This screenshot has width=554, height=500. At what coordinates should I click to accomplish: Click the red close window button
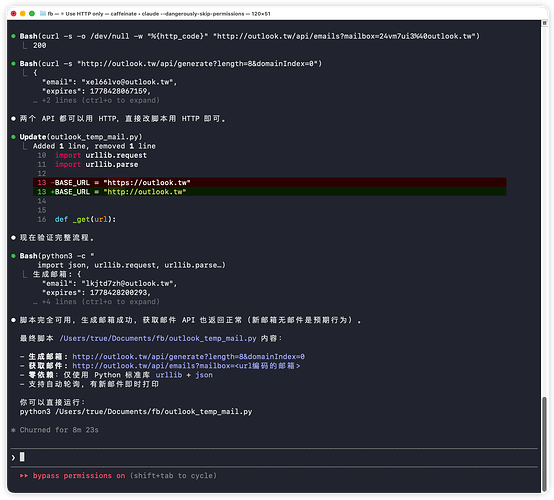click(13, 13)
